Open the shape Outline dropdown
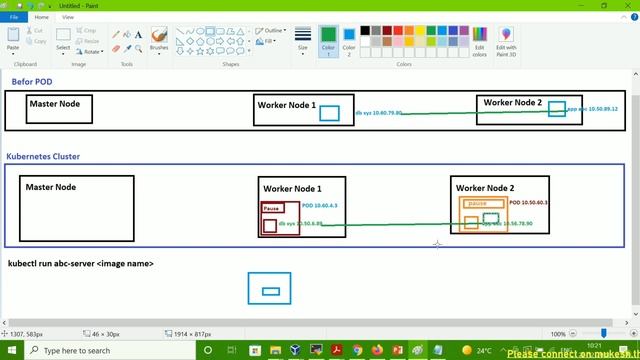This screenshot has width=640, height=360. coord(271,31)
